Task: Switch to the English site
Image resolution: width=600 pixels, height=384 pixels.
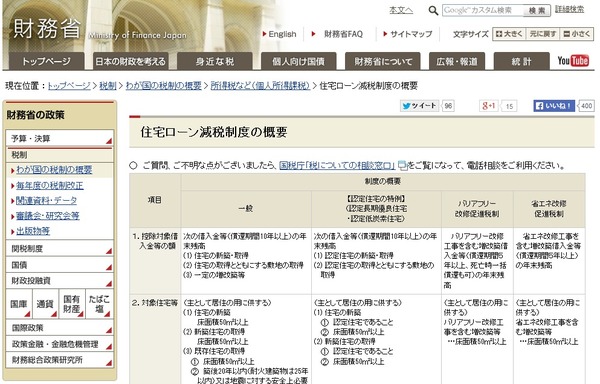Action: [282, 34]
